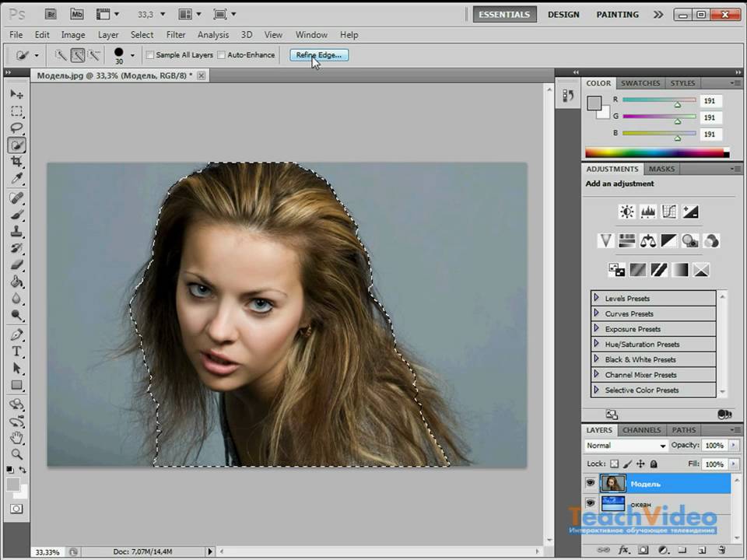
Task: Pick the Type tool in toolbar
Action: click(16, 352)
